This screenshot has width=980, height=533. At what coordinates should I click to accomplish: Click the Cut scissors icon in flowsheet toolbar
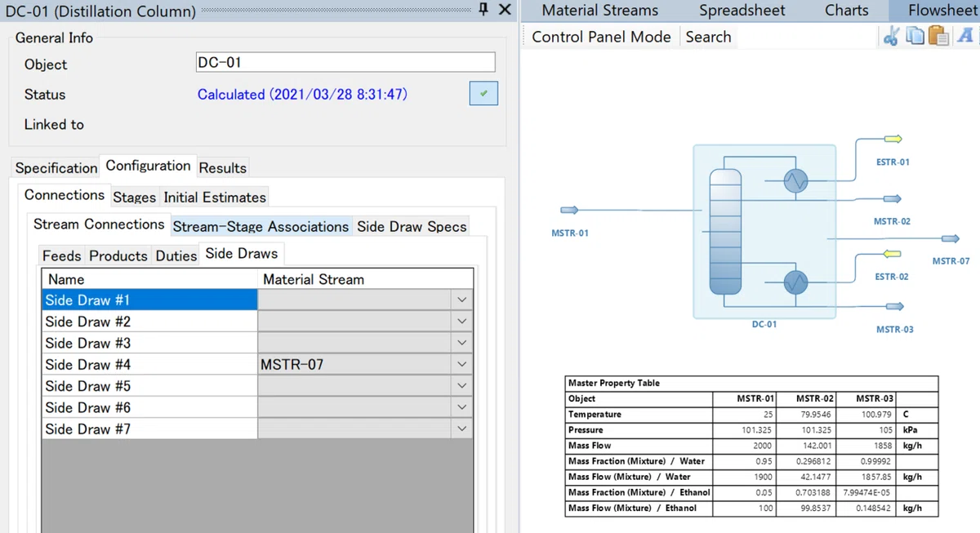click(890, 37)
